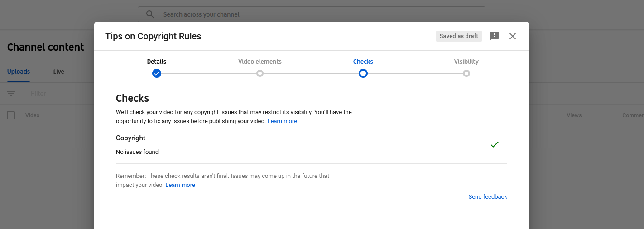The height and width of the screenshot is (229, 644).
Task: Click the filter lines icon
Action: [11, 94]
